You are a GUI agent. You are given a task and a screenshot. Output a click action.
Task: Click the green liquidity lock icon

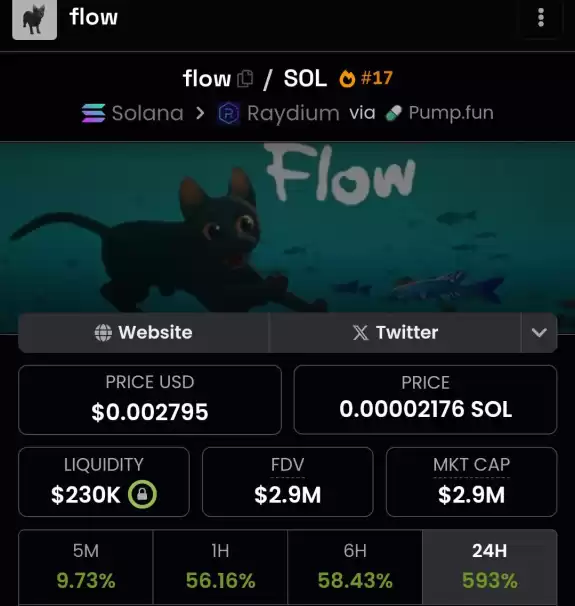click(x=142, y=494)
